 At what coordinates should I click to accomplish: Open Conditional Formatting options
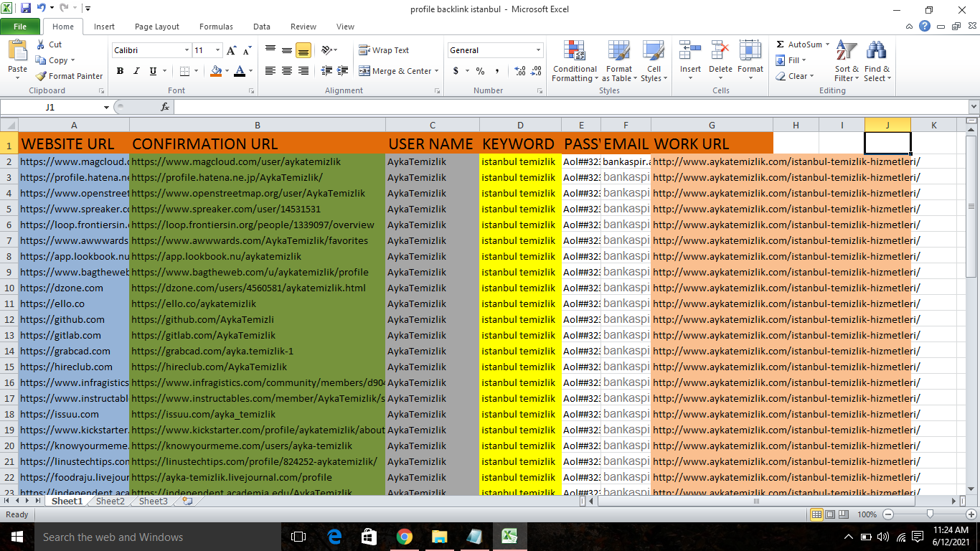click(x=574, y=62)
